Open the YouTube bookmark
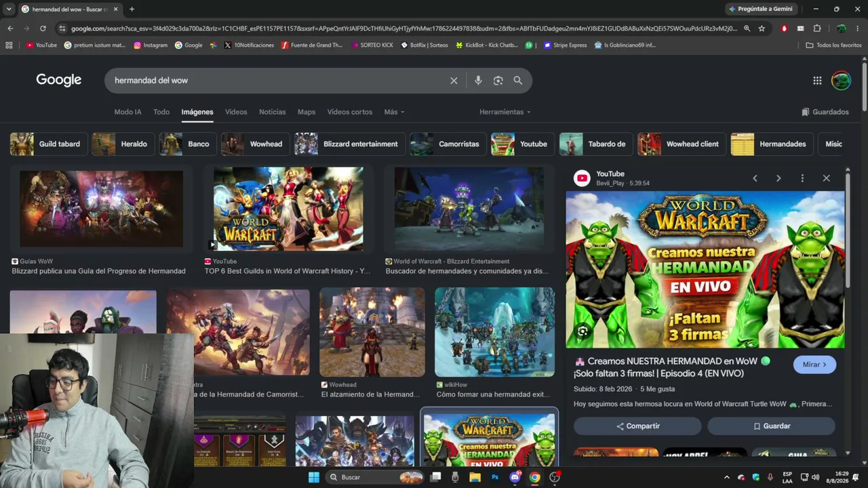 (x=41, y=45)
